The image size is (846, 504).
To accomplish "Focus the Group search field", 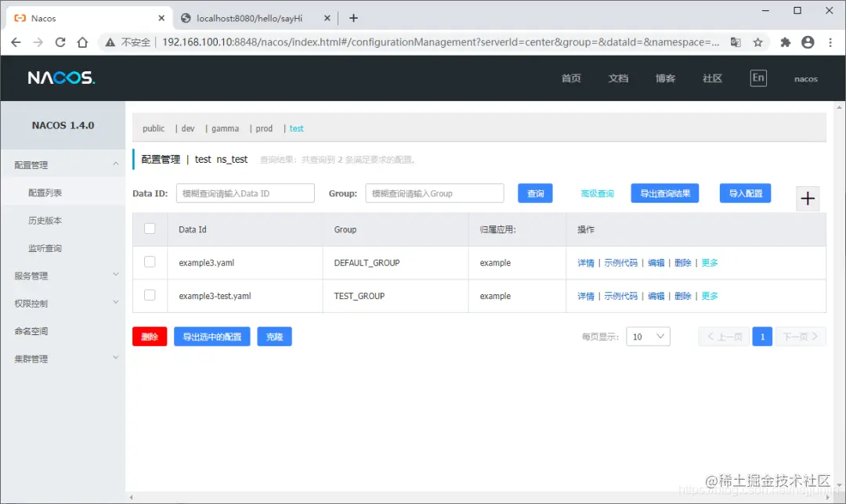I will point(435,193).
